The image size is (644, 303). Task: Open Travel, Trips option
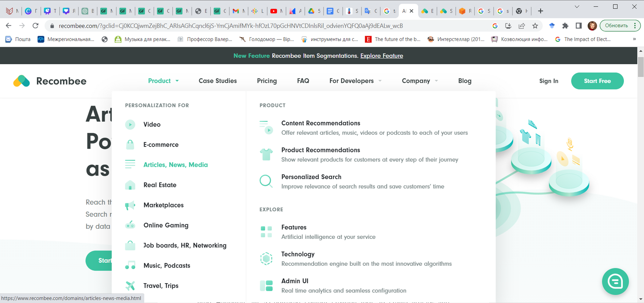click(x=161, y=285)
